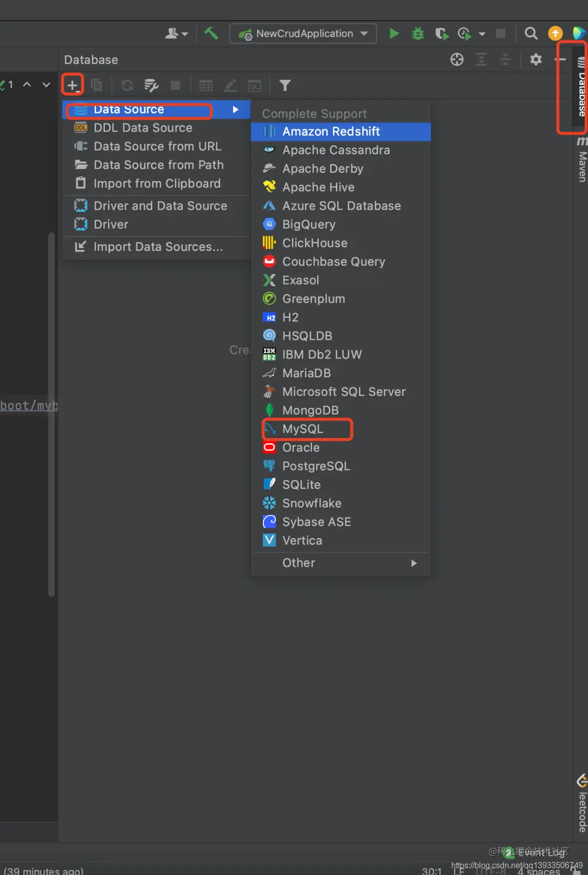Choose Apache Hive from the list
Screen dimensions: 588x875
pyautogui.click(x=341, y=188)
